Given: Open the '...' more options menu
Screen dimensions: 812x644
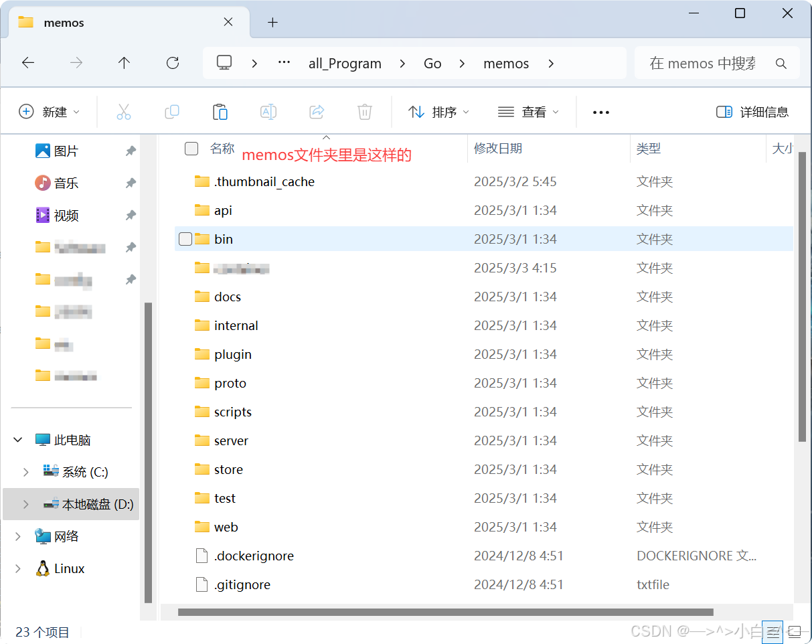Looking at the screenshot, I should (x=600, y=112).
